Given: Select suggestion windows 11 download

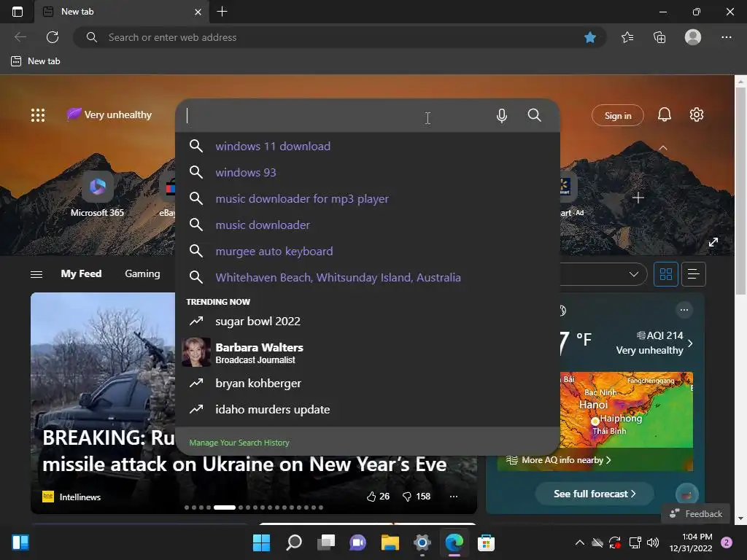Looking at the screenshot, I should [368, 146].
